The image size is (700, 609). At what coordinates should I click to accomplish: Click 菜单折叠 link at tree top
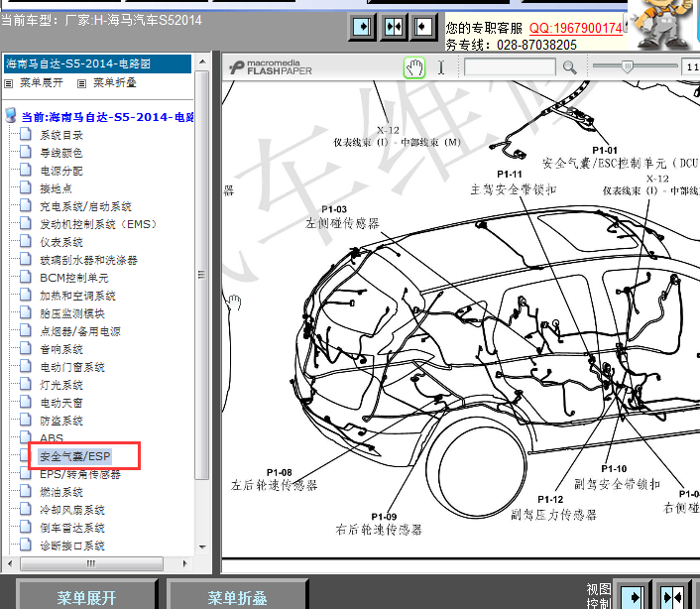point(114,83)
